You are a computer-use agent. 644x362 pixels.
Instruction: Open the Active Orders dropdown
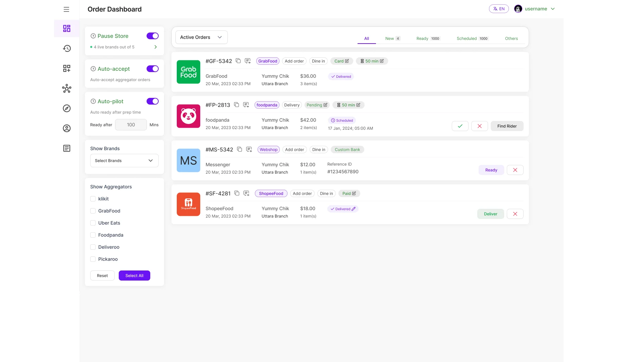[x=201, y=37]
